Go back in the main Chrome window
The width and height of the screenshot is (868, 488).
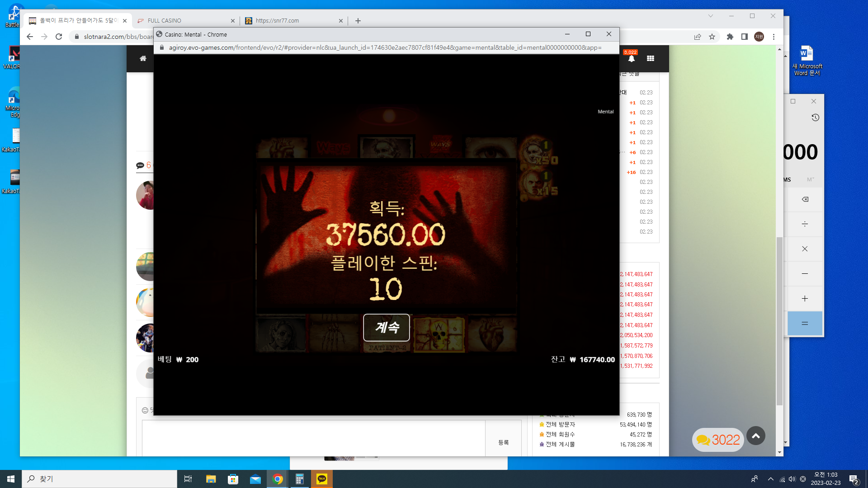(x=30, y=37)
